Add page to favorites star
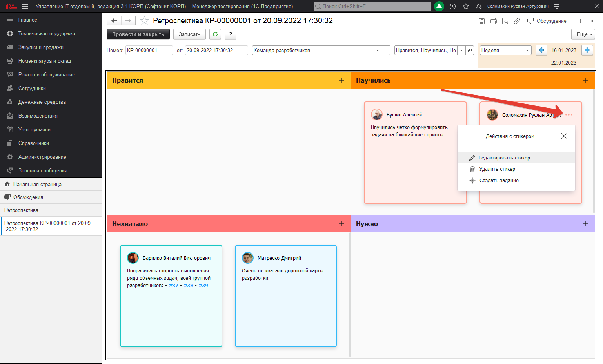603x364 pixels. (x=144, y=21)
